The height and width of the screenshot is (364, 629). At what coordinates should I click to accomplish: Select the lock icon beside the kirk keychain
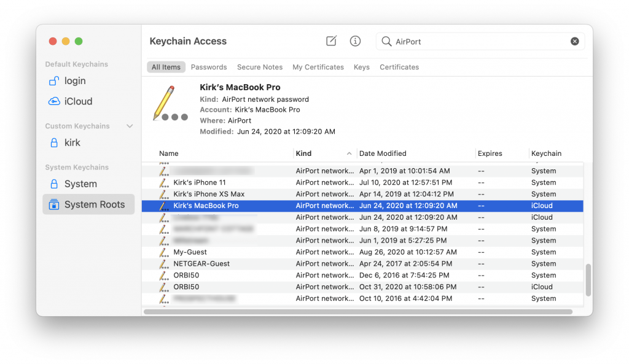[x=53, y=142]
